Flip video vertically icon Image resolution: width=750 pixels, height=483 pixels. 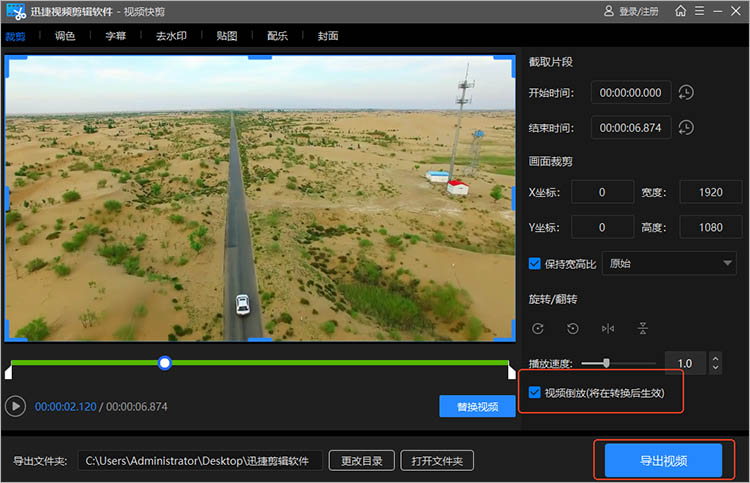pos(642,329)
